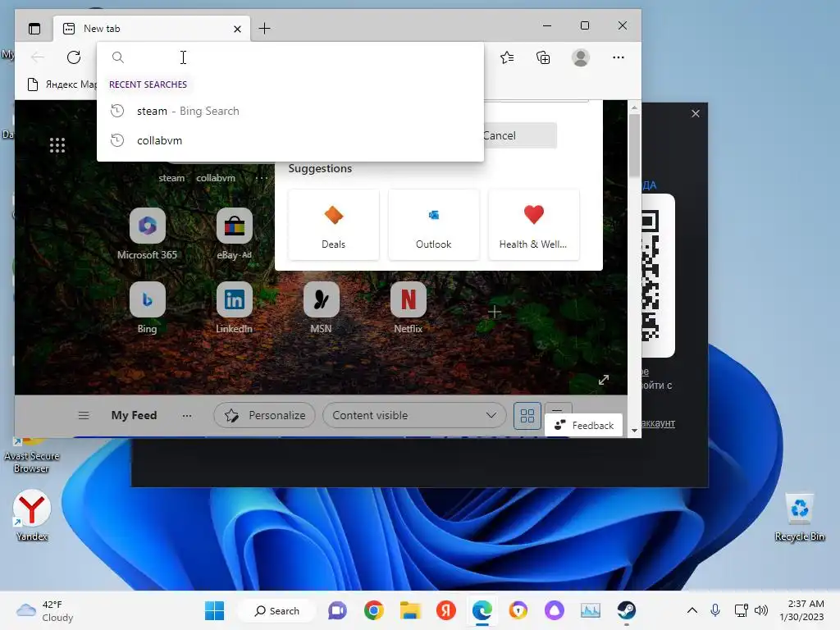Viewport: 840px width, 630px height.
Task: Open the profile avatar icon
Action: 581,57
